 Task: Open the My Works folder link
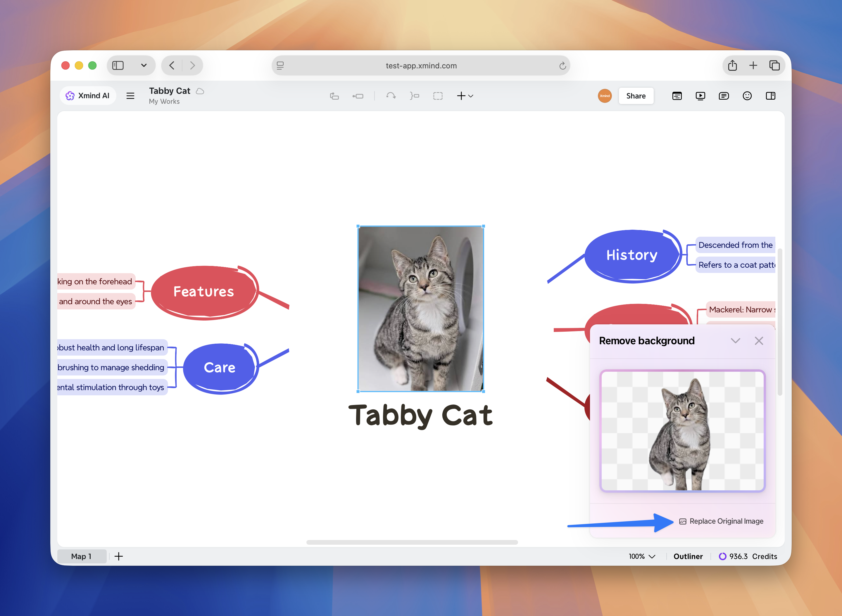(164, 101)
